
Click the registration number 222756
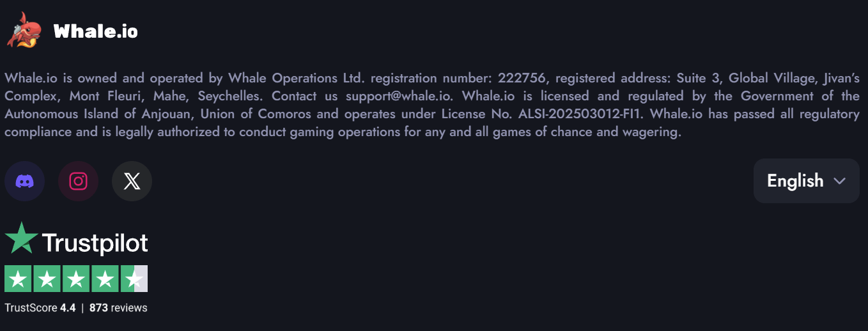tap(521, 79)
